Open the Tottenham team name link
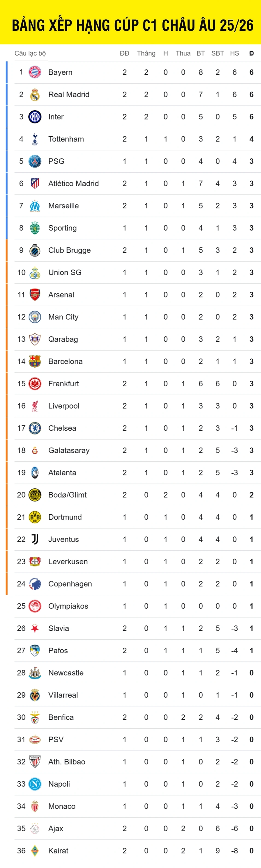This screenshot has width=261, height=868. coord(66,139)
